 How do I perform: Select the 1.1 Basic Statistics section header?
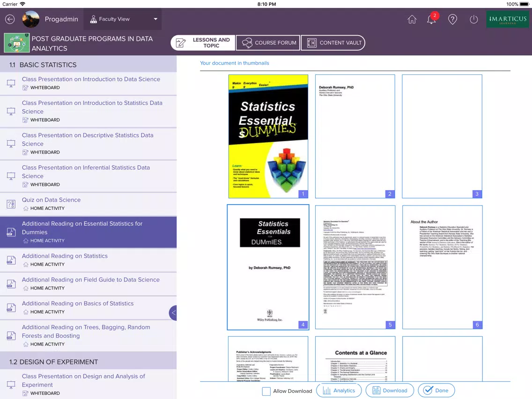click(88, 65)
